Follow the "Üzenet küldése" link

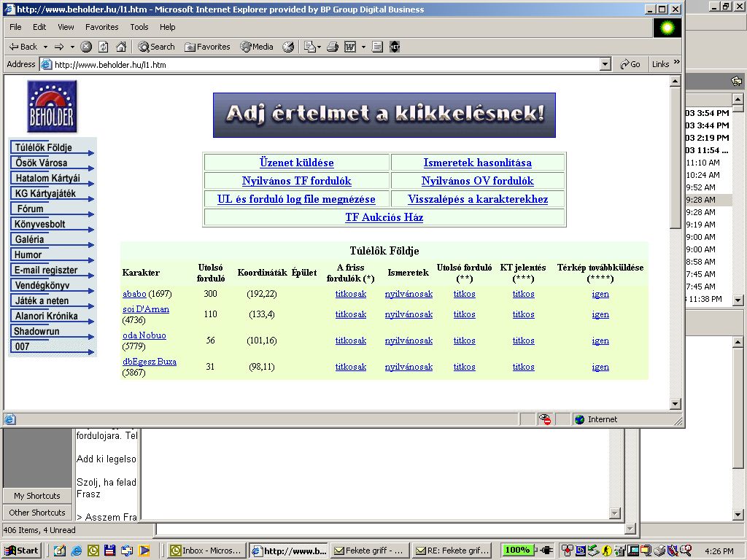tap(296, 163)
